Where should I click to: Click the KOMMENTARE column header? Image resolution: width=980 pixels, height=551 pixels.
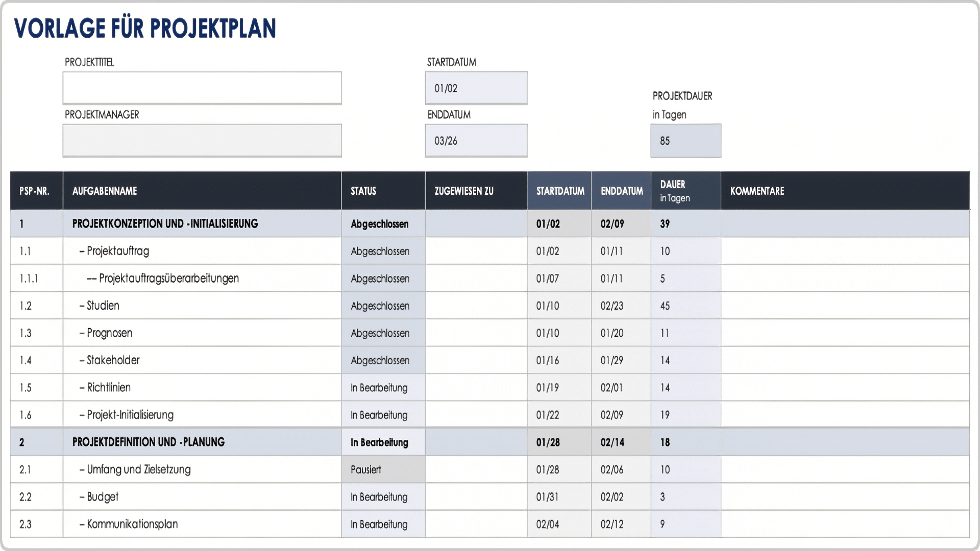click(x=845, y=191)
